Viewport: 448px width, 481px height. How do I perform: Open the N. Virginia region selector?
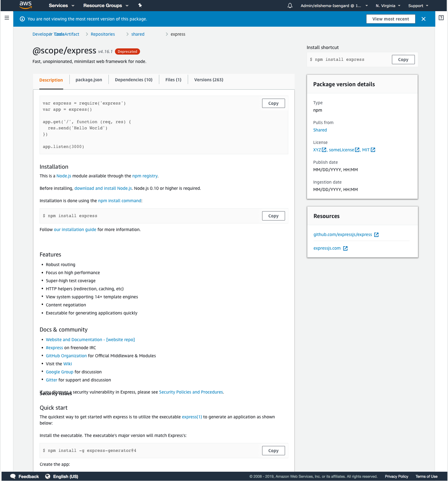tap(388, 6)
